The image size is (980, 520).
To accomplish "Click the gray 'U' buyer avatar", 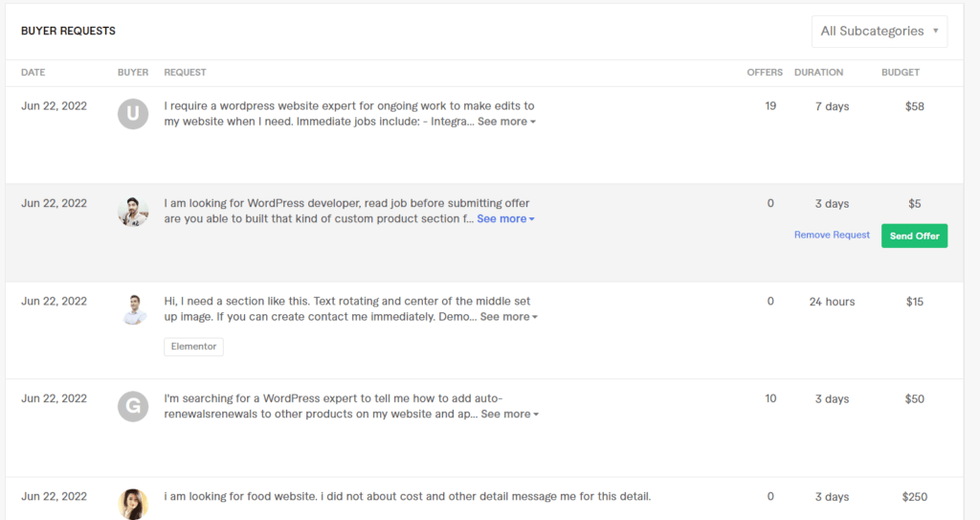I will pos(133,115).
